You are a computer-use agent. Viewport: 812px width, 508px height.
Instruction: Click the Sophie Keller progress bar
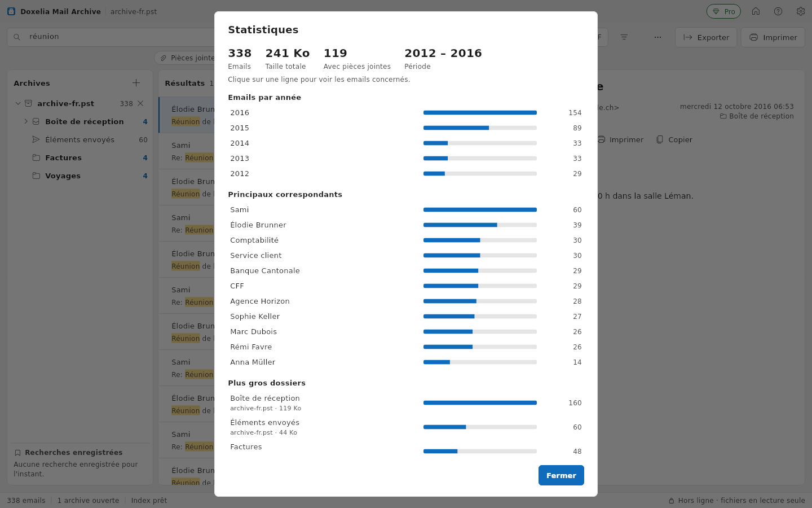[480, 316]
